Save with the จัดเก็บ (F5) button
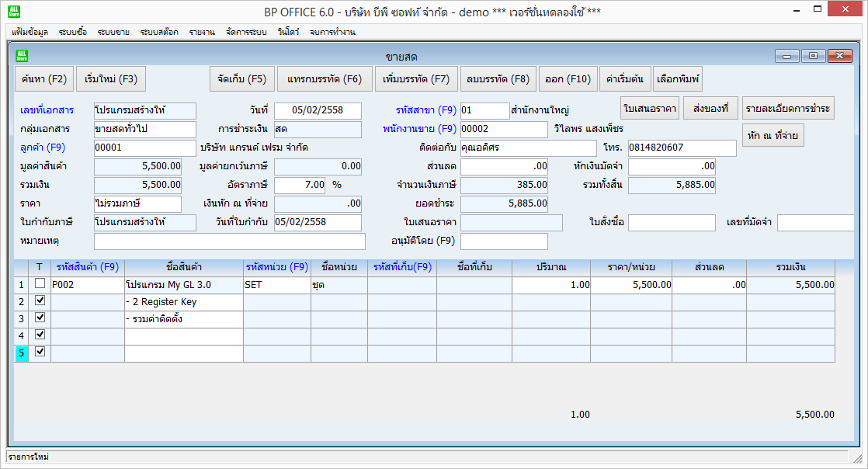This screenshot has height=469, width=868. pyautogui.click(x=242, y=79)
